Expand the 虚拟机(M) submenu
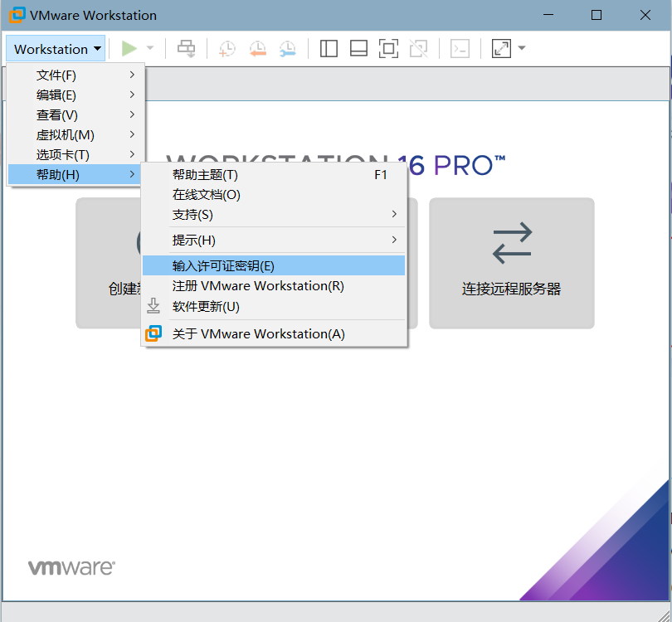This screenshot has width=672, height=622. (x=75, y=134)
